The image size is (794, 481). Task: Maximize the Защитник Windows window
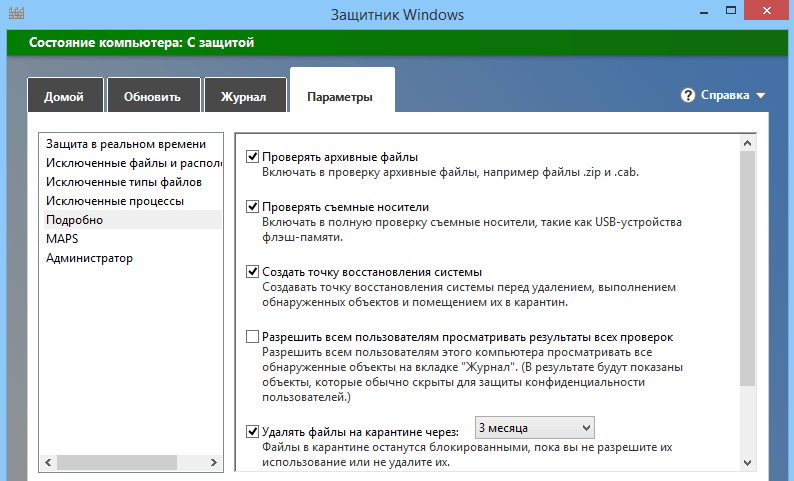tap(731, 11)
